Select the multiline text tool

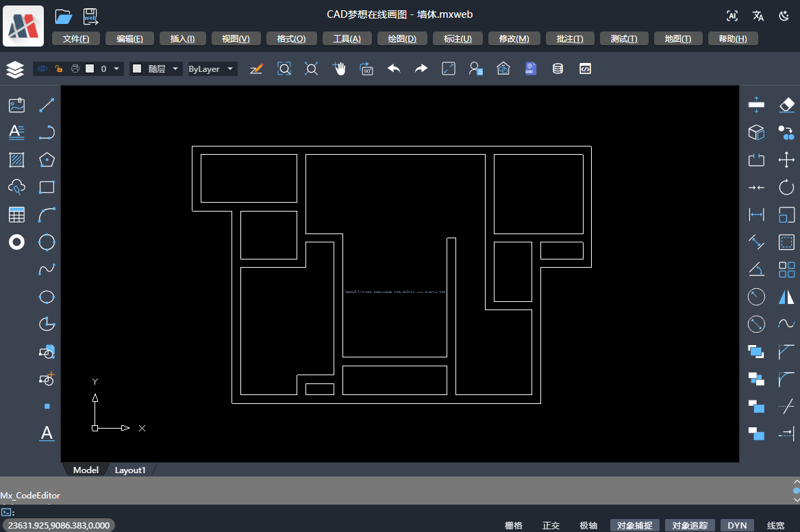coord(17,132)
